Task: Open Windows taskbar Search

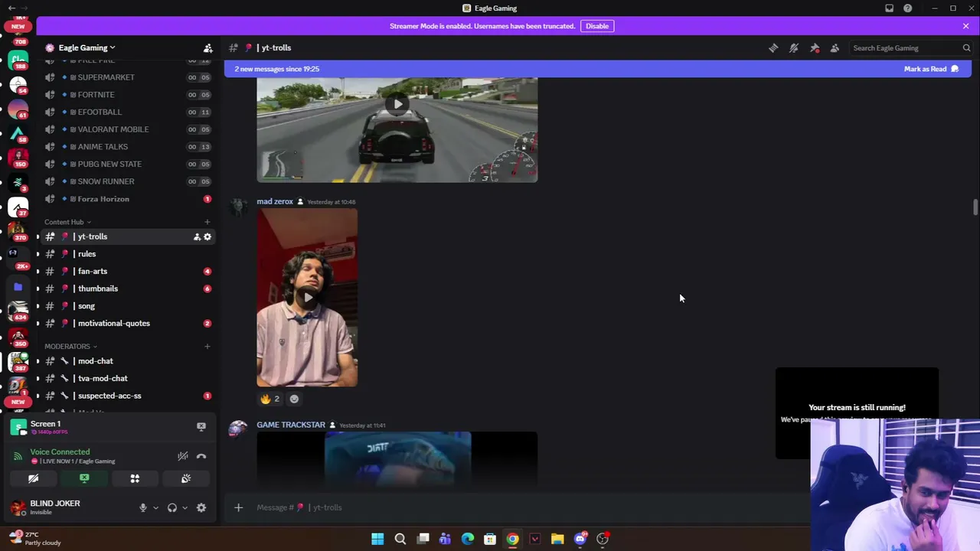Action: (x=400, y=539)
